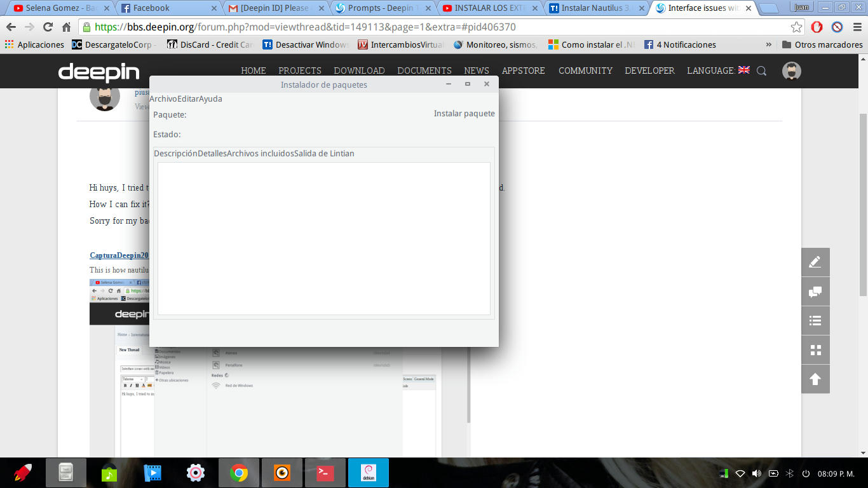Viewport: 868px width, 488px height.
Task: Click the volume tray icon
Action: (x=756, y=473)
